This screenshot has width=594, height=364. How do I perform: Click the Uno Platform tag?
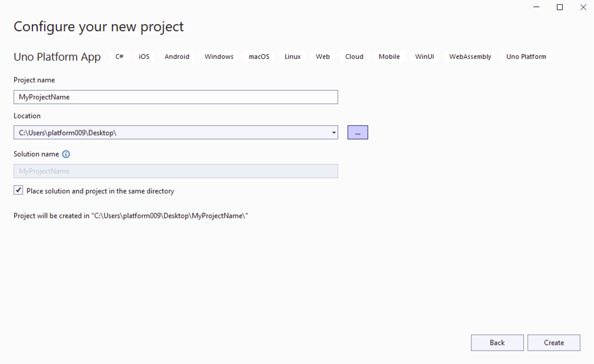526,56
